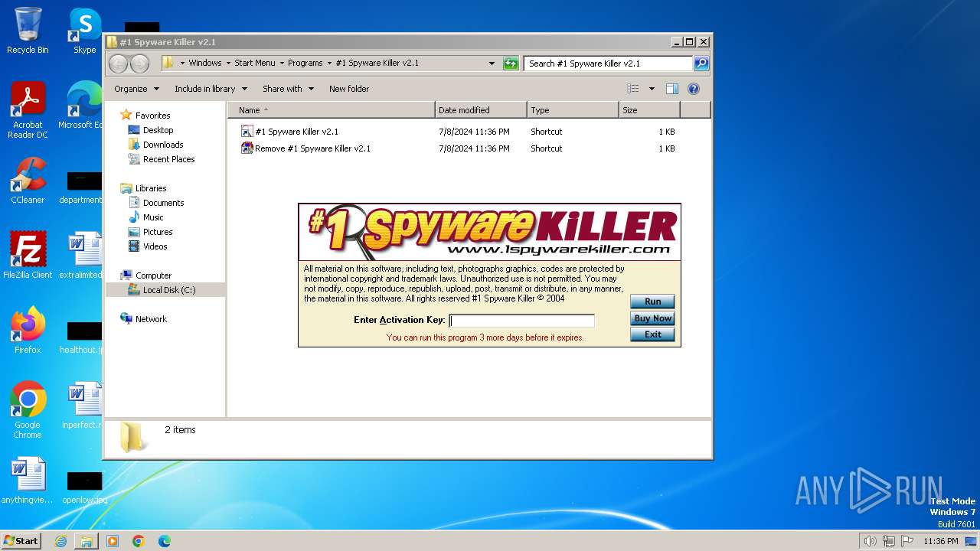Select the CCleaner desktop icon
Screen dimensions: 980x551
pyautogui.click(x=28, y=181)
